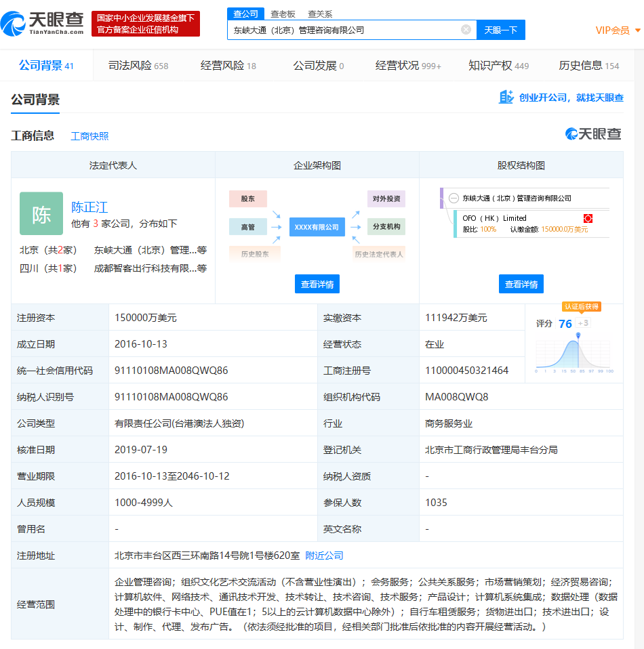Click the taxpayer ID value row
Image resolution: width=644 pixels, height=649 pixels.
point(171,397)
